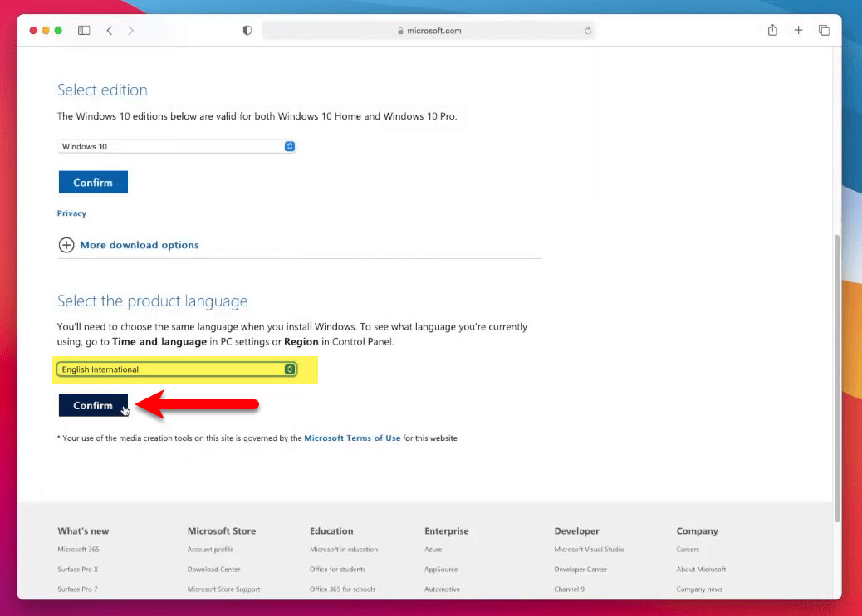Open Microsoft Visual Studio link
862x616 pixels.
(589, 549)
